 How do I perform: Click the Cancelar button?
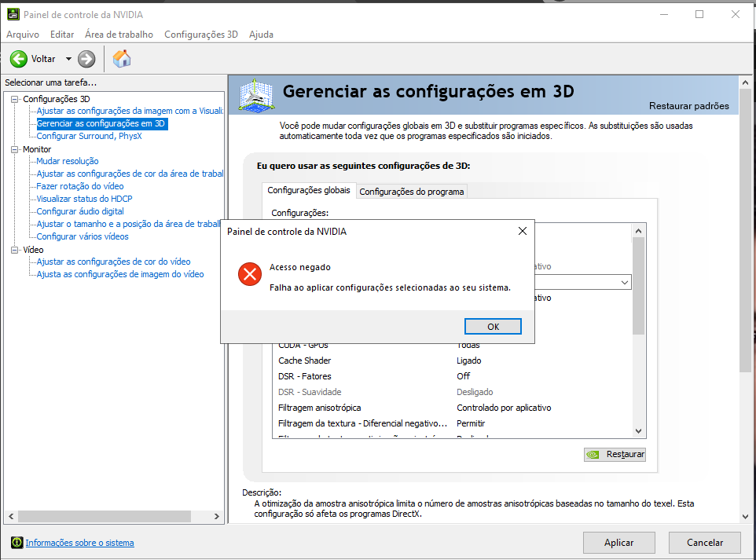(x=705, y=543)
